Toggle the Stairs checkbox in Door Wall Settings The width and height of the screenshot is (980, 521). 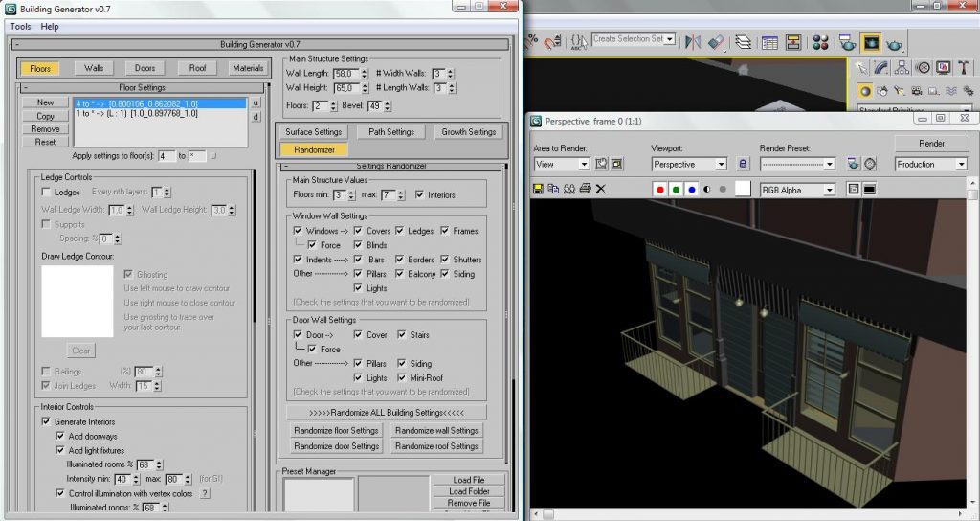coord(399,335)
